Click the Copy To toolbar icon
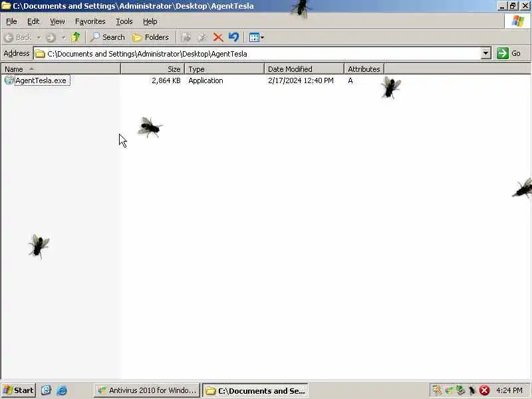The height and width of the screenshot is (399, 532). [x=202, y=37]
